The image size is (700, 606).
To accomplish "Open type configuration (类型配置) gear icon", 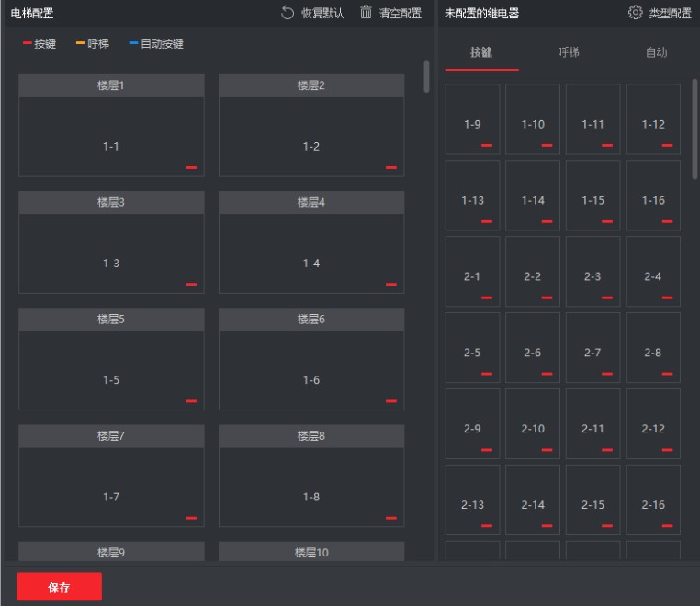I will (x=636, y=13).
